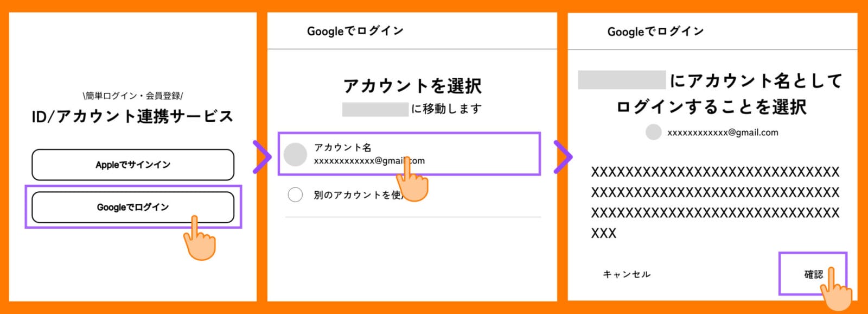The height and width of the screenshot is (314, 868).
Task: Click the 別のアカウントを使用 text label
Action: [357, 194]
